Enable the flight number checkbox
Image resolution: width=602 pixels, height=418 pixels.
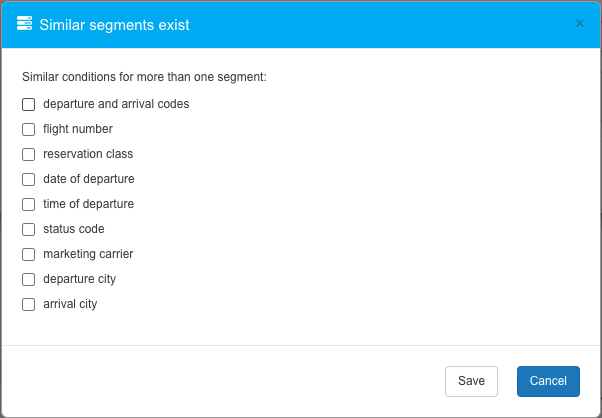coord(29,129)
